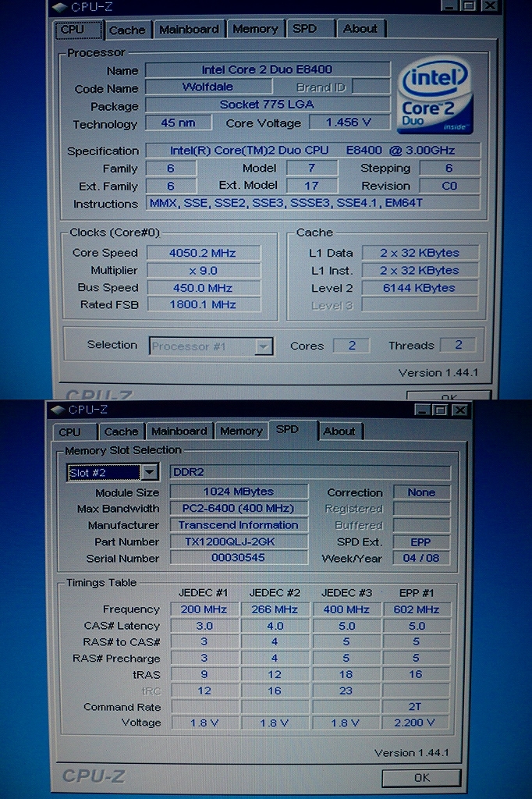Click processor name field Intel Core 2 Duo E8400
Viewport: 532px width, 799px height.
point(268,69)
